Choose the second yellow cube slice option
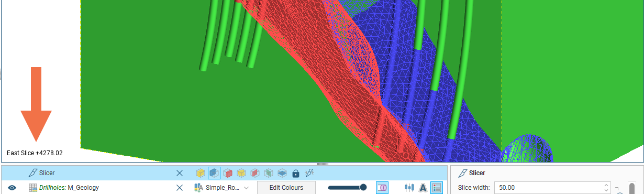 241,173
